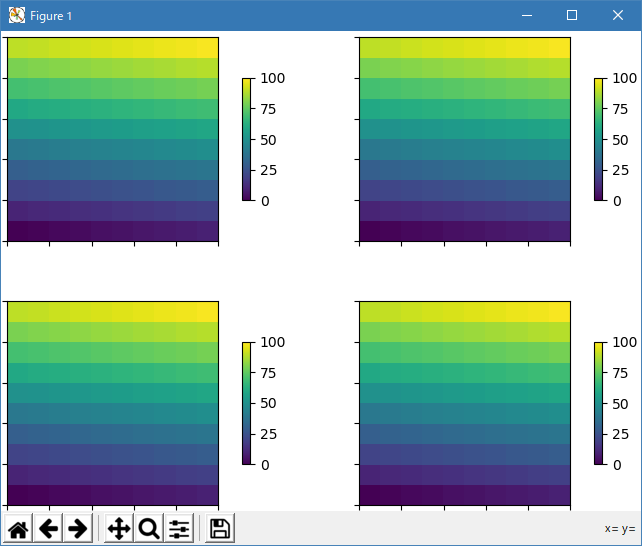The image size is (642, 546).
Task: Click '0' label on top-right colorbar
Action: point(617,201)
